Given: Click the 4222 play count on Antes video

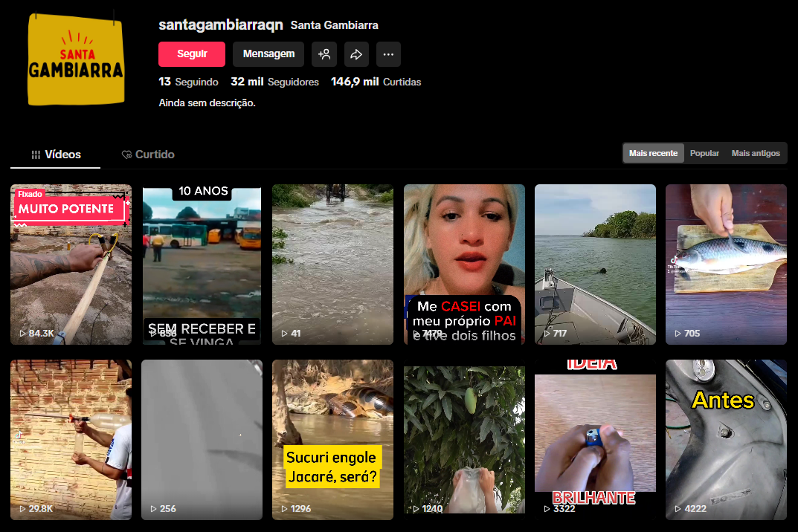Looking at the screenshot, I should 691,509.
